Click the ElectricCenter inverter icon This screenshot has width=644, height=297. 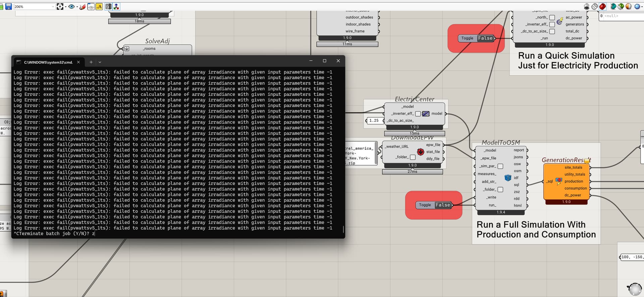[426, 114]
